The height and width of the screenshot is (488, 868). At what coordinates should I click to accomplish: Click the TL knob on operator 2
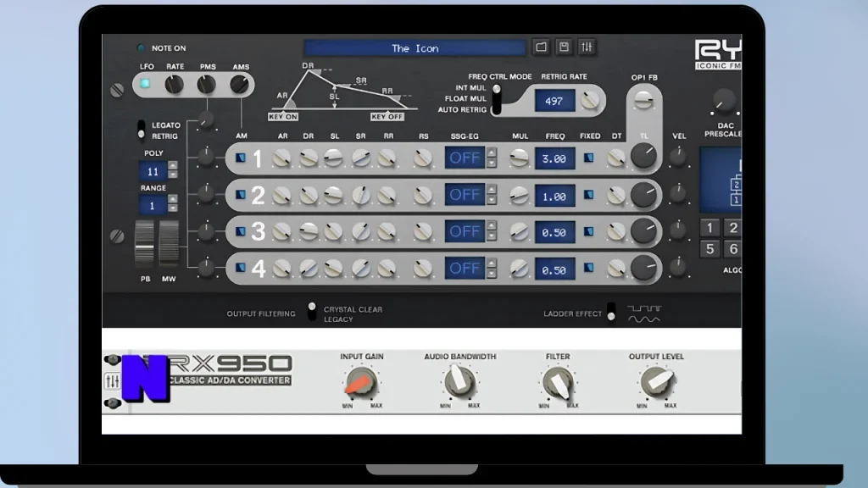643,195
